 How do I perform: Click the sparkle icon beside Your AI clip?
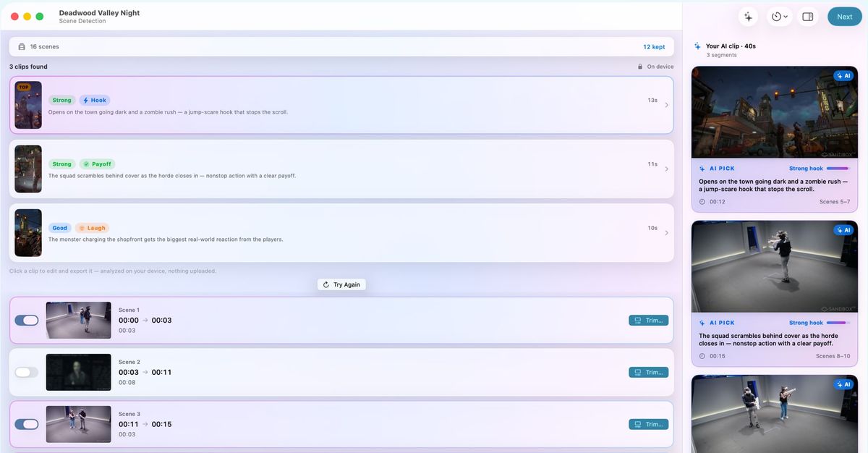tap(697, 46)
